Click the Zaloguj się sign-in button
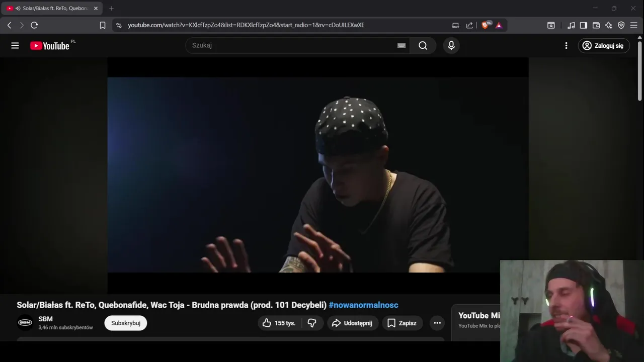644x362 pixels. [x=604, y=46]
